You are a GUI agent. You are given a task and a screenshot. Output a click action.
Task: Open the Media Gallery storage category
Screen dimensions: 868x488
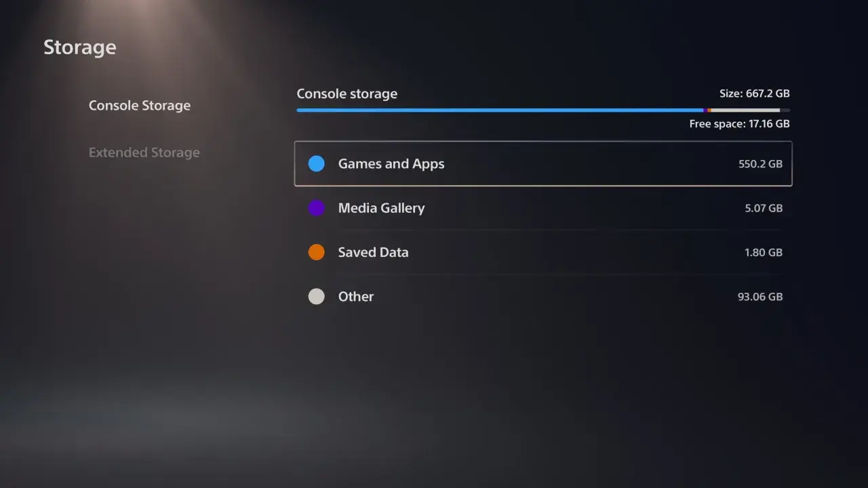click(381, 208)
